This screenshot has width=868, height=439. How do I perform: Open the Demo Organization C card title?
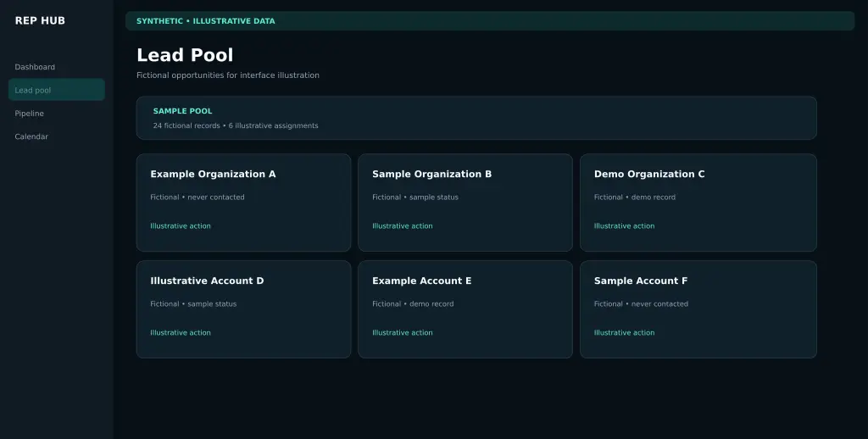(649, 174)
